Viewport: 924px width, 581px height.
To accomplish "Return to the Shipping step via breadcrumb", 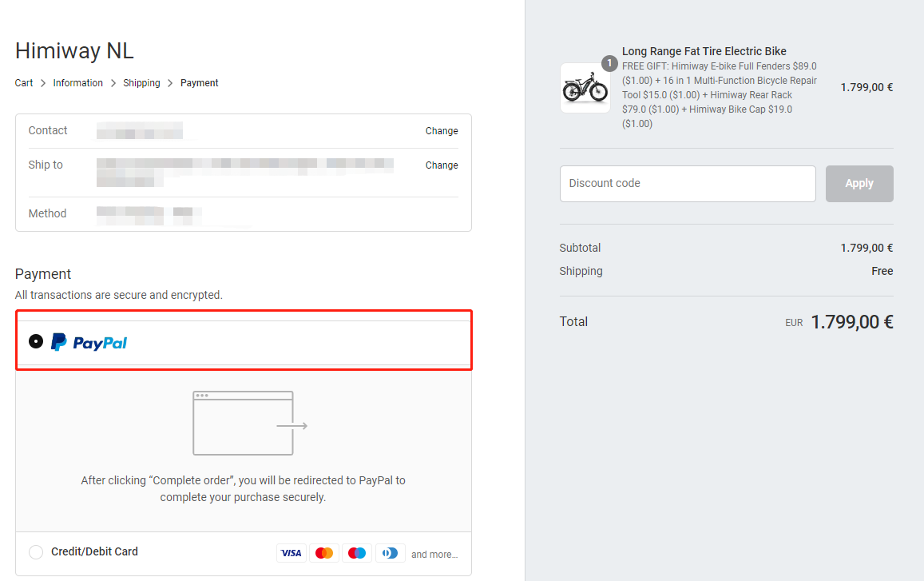I will click(141, 82).
